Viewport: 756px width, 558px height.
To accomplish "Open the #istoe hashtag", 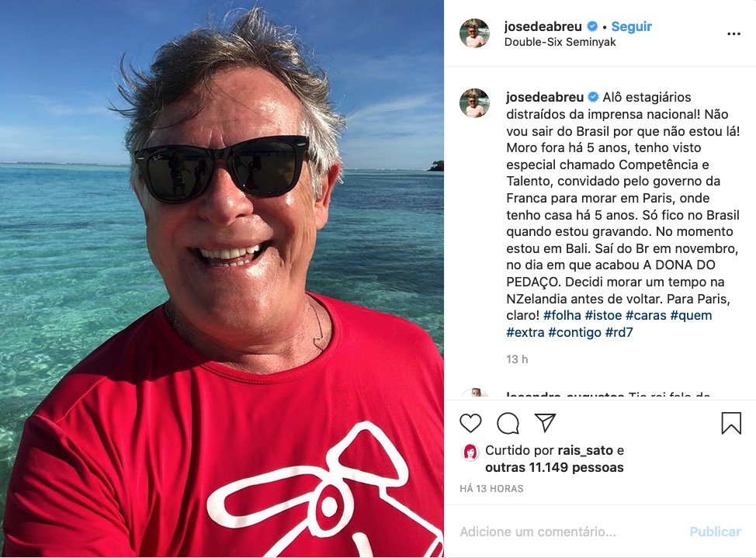I will point(603,315).
